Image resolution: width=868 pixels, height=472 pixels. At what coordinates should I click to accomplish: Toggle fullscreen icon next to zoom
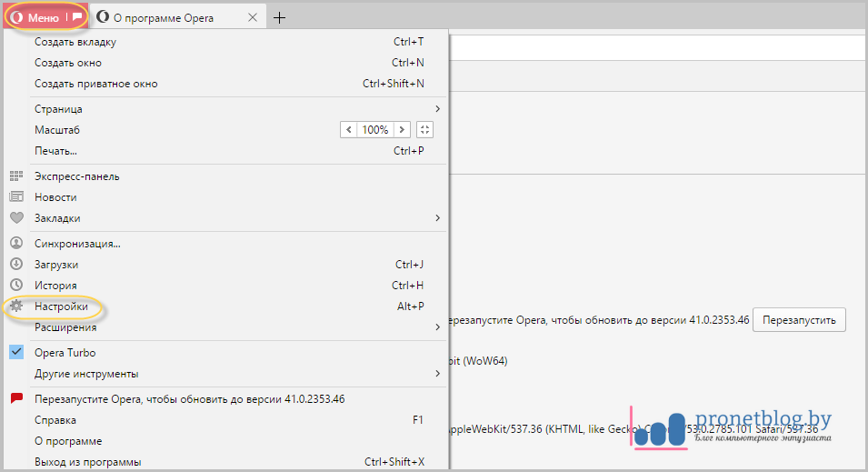(424, 130)
